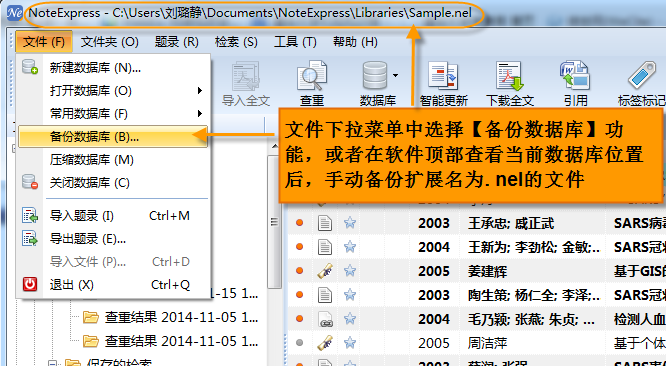Expand the 常用数据库 submenu arrow
The width and height of the screenshot is (666, 366).
[199, 113]
